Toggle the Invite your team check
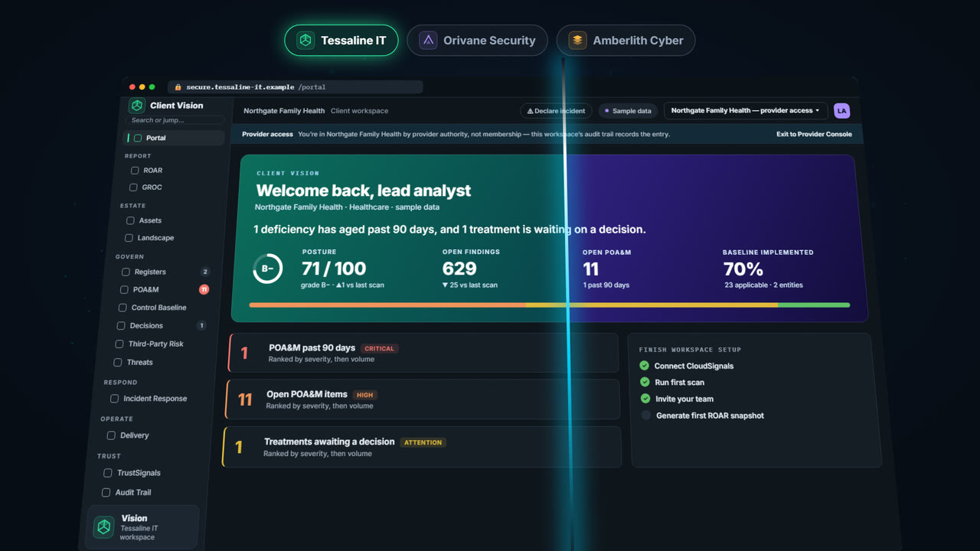The image size is (980, 551). 645,399
